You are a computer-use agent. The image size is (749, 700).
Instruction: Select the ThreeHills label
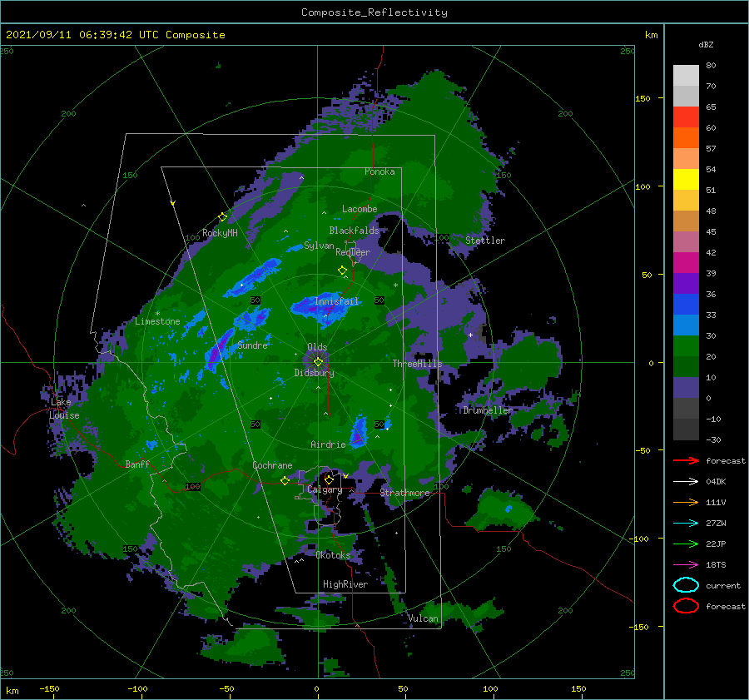click(x=418, y=364)
